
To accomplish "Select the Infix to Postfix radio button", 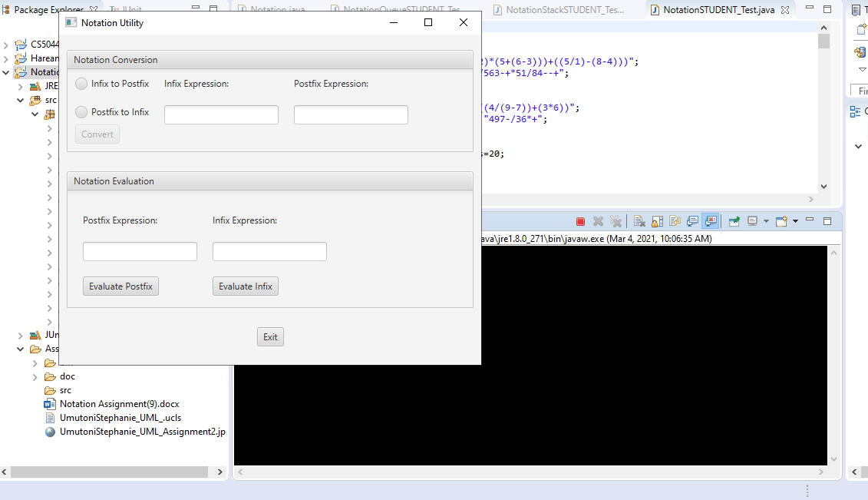I will tap(81, 84).
